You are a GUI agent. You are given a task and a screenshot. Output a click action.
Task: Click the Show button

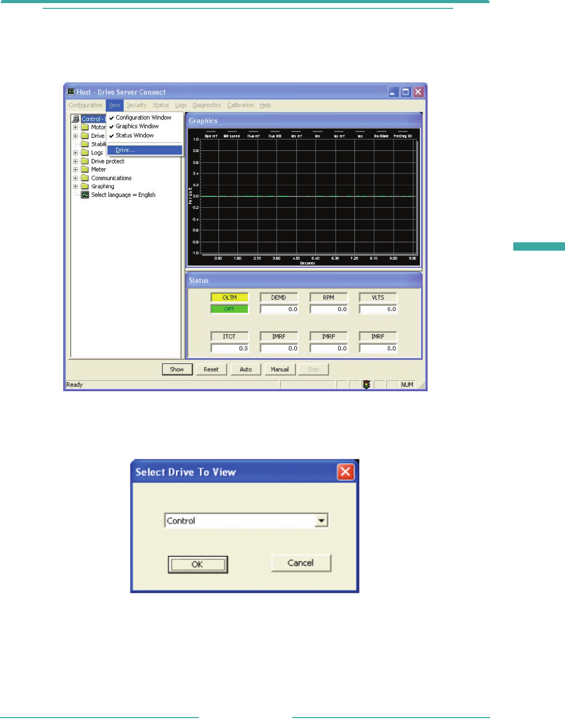(177, 369)
